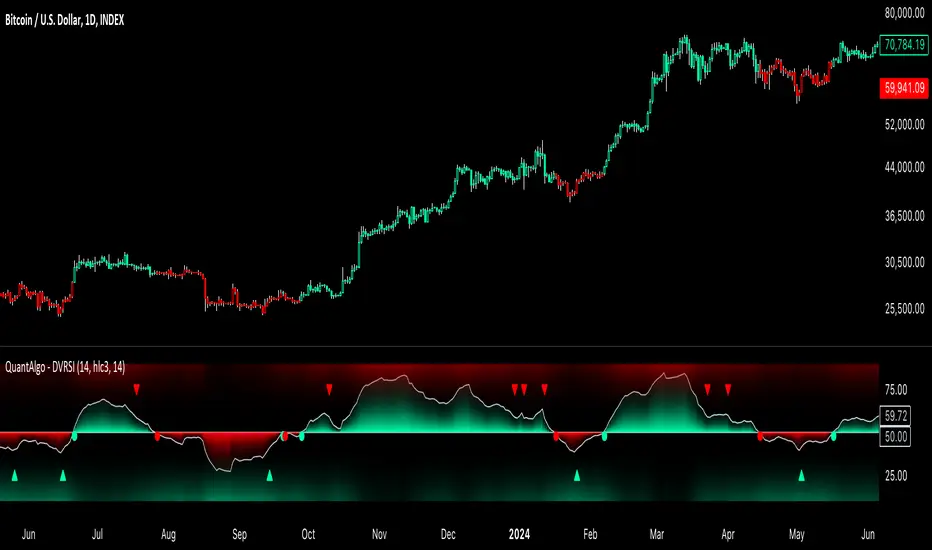Image resolution: width=932 pixels, height=550 pixels.
Task: Click the Aug label on time axis
Action: [x=168, y=534]
